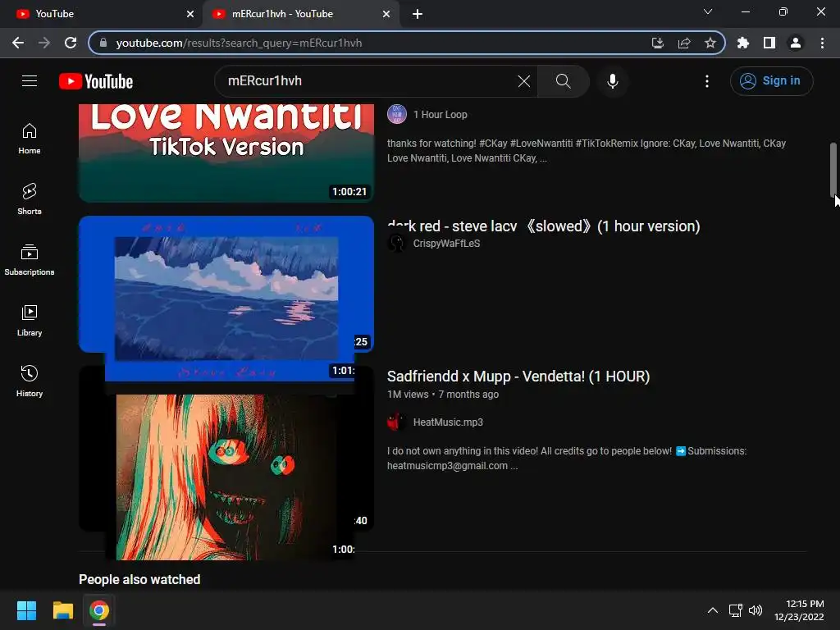Visit the HeatMusic.mp3 channel

[448, 422]
